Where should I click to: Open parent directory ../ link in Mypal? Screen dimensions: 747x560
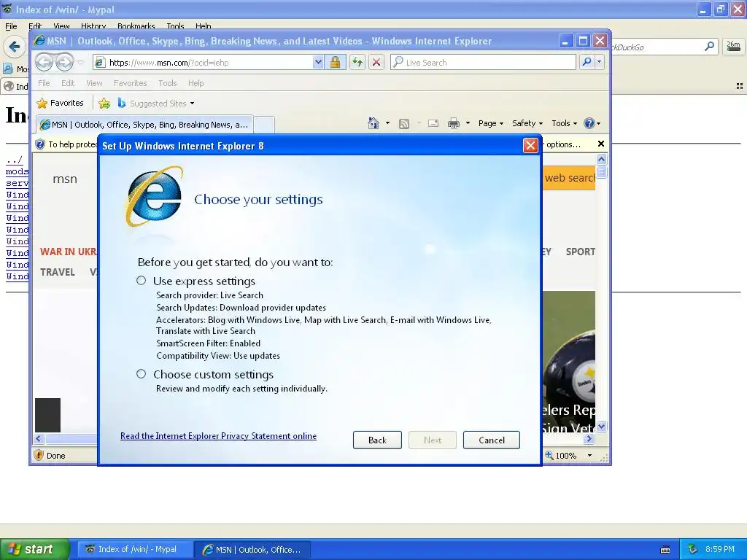[15, 160]
